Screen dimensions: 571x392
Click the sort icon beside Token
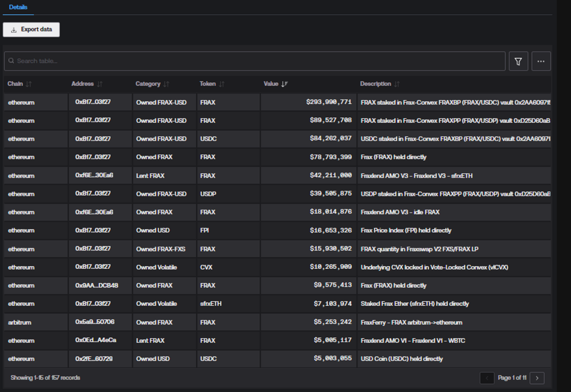coord(222,84)
